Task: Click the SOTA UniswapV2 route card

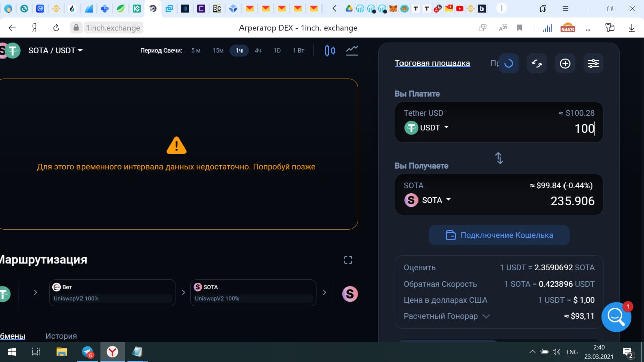Action: 254,293
